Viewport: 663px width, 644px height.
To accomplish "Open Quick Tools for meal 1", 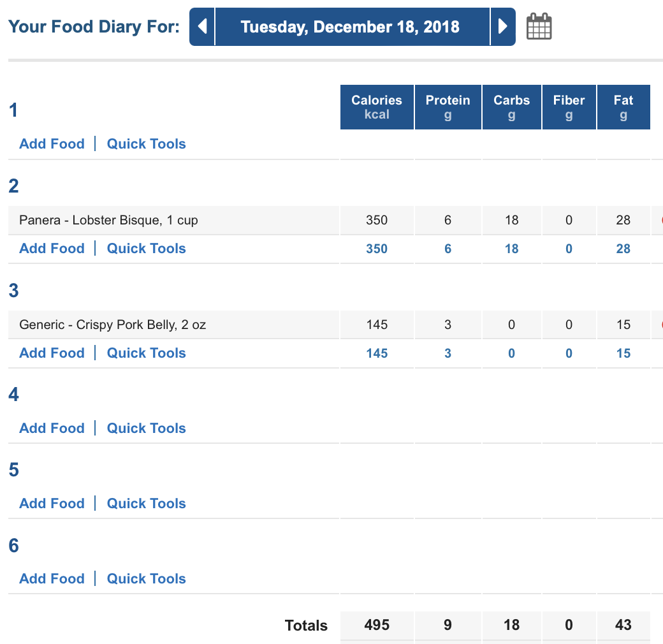I will pyautogui.click(x=146, y=143).
